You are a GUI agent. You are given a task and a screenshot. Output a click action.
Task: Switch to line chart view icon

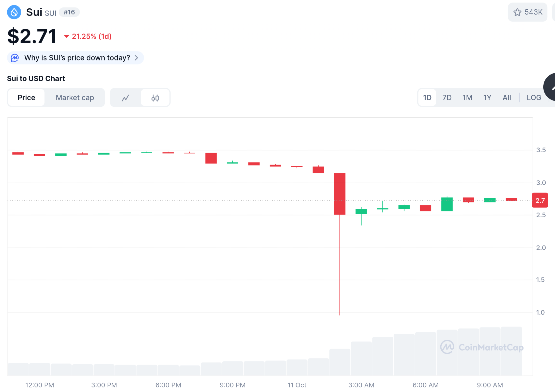click(x=125, y=98)
